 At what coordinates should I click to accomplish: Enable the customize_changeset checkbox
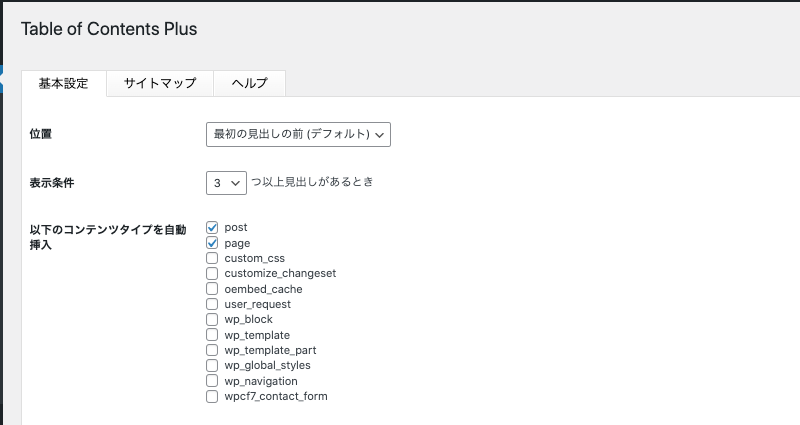click(x=212, y=273)
